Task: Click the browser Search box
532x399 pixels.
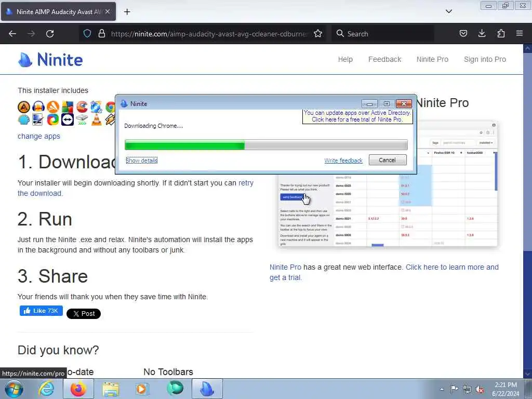Action: (x=382, y=34)
